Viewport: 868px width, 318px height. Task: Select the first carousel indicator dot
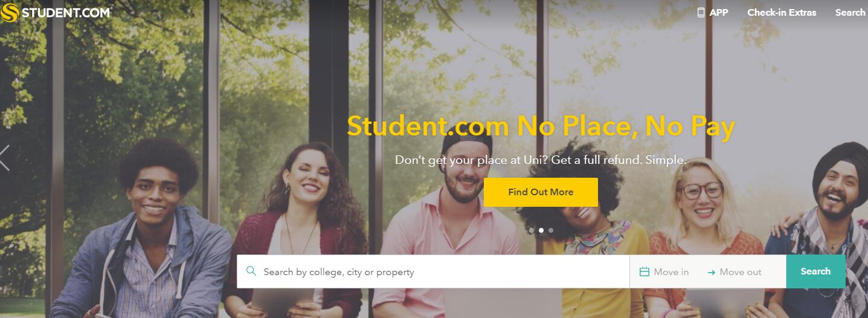pyautogui.click(x=531, y=230)
